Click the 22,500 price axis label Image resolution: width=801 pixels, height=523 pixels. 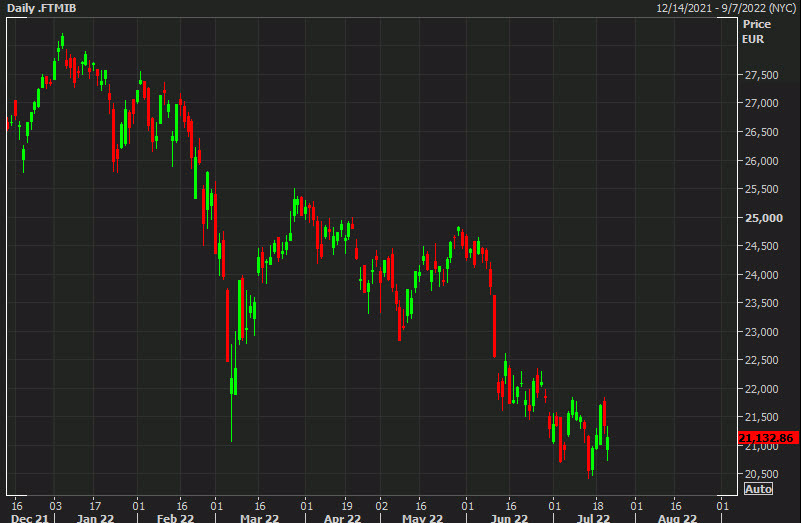coord(761,360)
